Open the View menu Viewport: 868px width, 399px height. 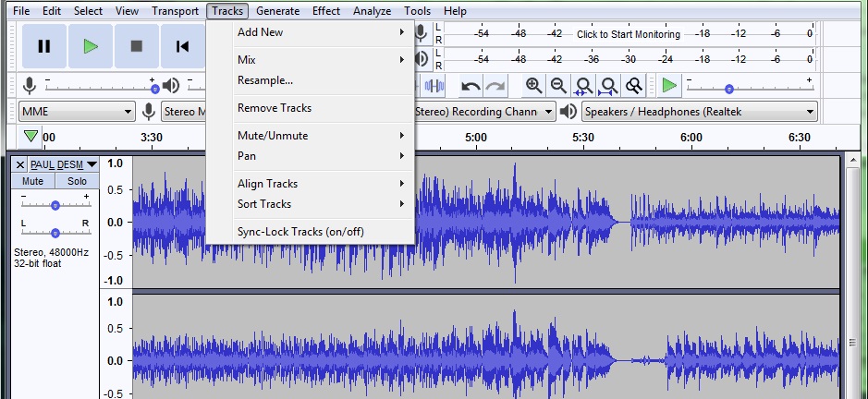point(127,11)
